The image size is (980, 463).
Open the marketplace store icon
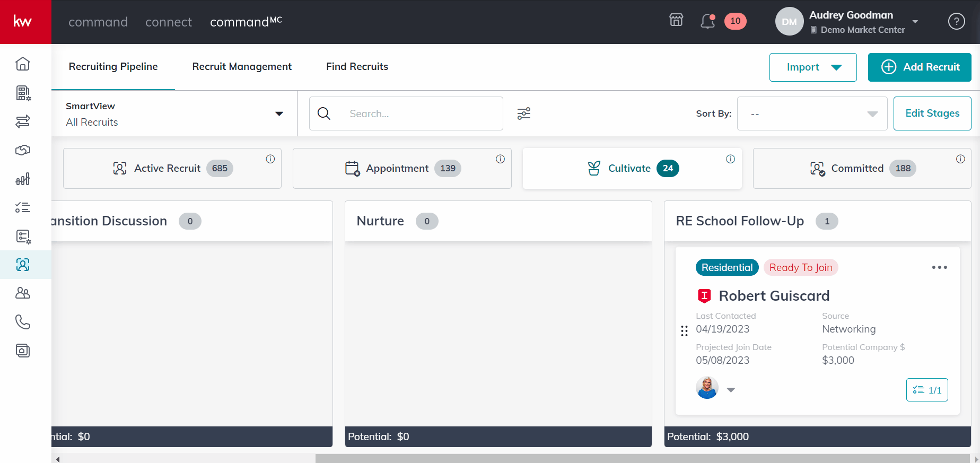tap(676, 21)
